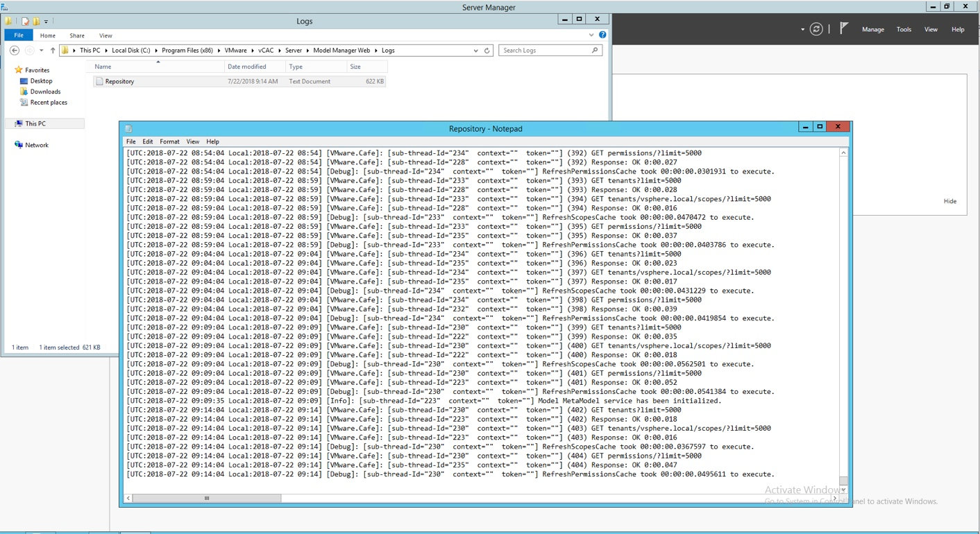Open the Server Manager View menu

coord(931,30)
